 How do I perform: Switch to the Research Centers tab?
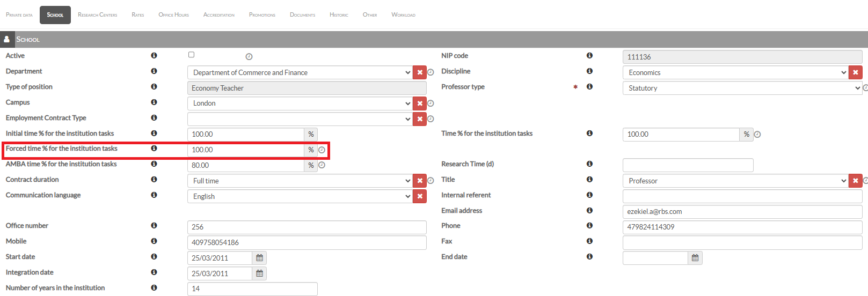97,15
